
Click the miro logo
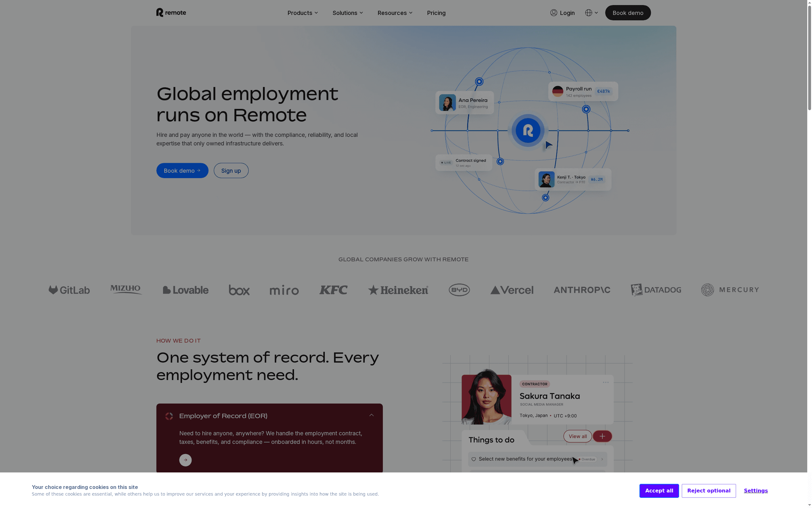(x=284, y=290)
